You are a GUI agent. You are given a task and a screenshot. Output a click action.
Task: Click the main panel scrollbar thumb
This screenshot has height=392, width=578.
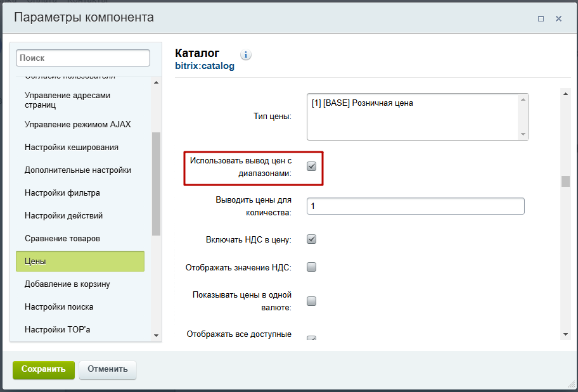[x=566, y=181]
